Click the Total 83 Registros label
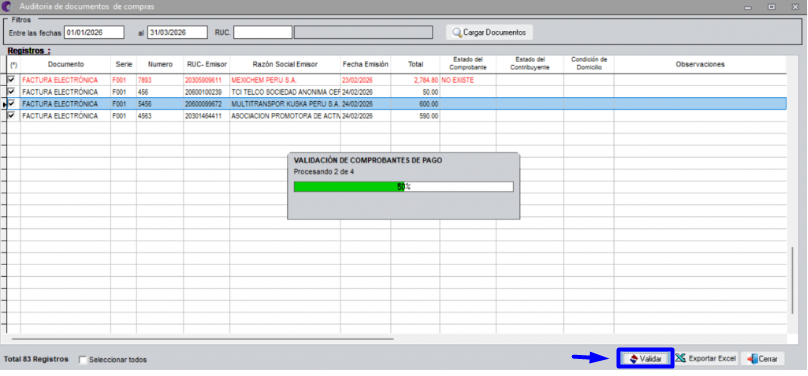This screenshot has height=376, width=808. 36,359
